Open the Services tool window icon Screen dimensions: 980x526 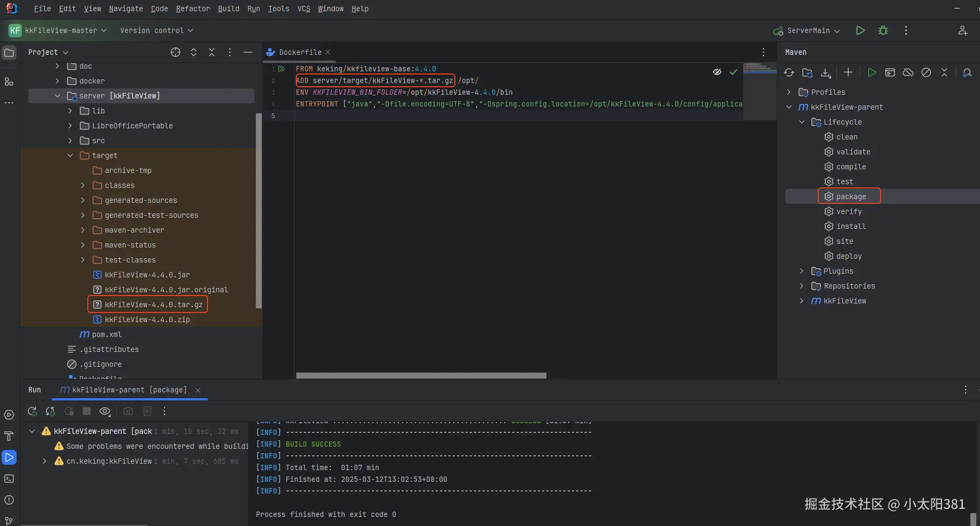[9, 415]
